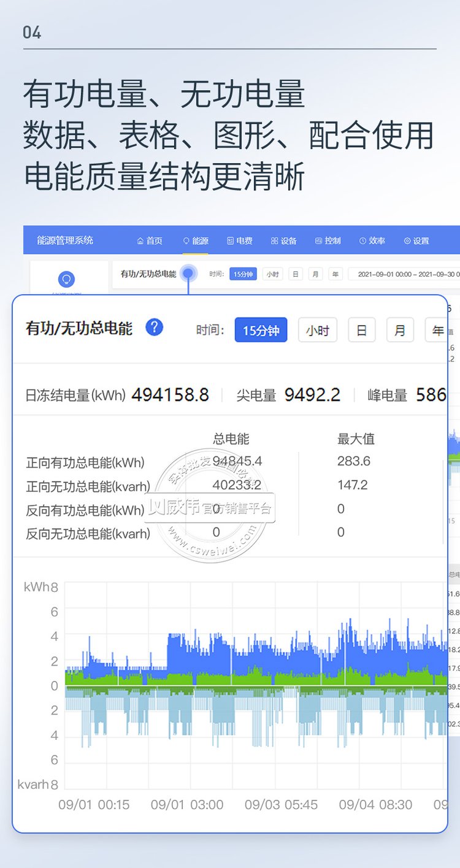Select 15分钟 interval in the enlarged panel
The image size is (460, 868).
click(261, 331)
